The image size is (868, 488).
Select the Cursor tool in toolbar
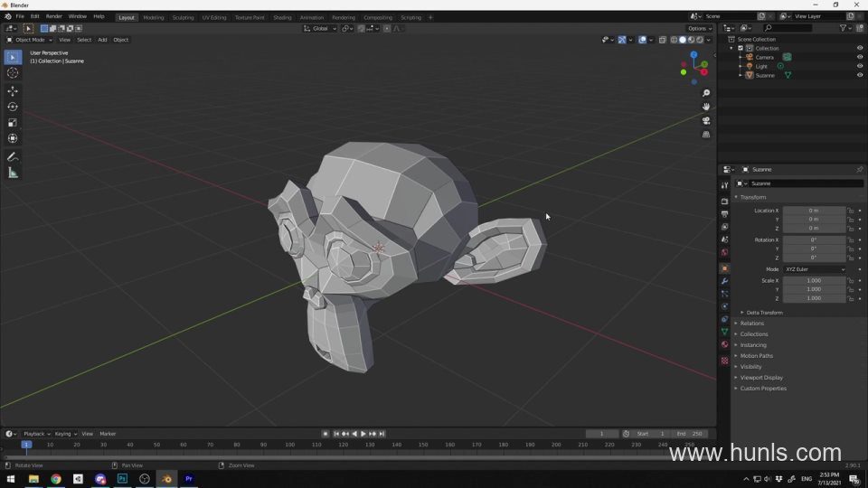13,73
